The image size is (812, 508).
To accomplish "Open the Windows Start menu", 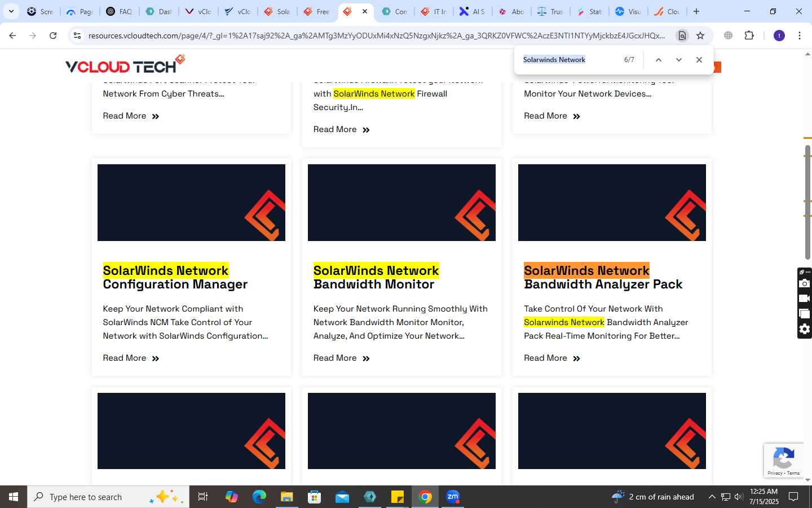I will pos(14,497).
